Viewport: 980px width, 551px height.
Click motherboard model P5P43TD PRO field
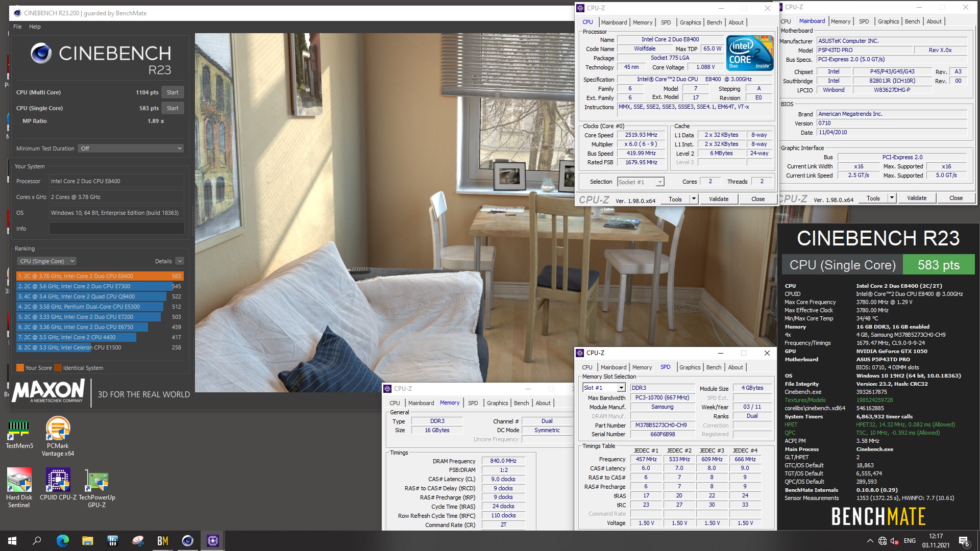[864, 50]
